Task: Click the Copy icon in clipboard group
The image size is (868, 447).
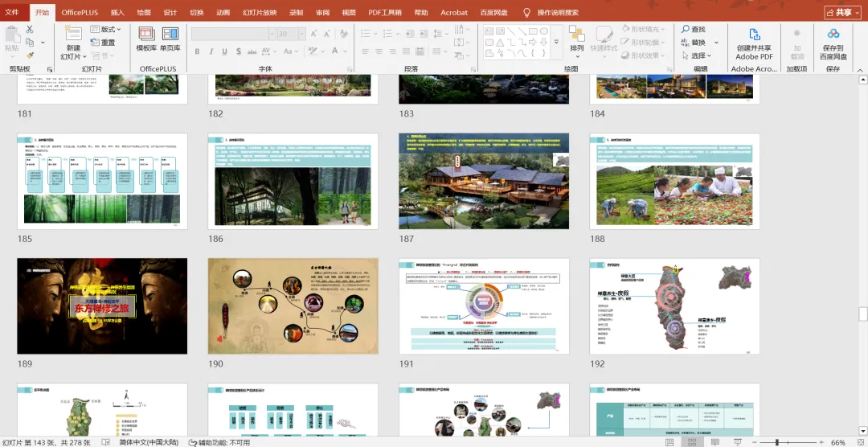Action: coord(30,43)
